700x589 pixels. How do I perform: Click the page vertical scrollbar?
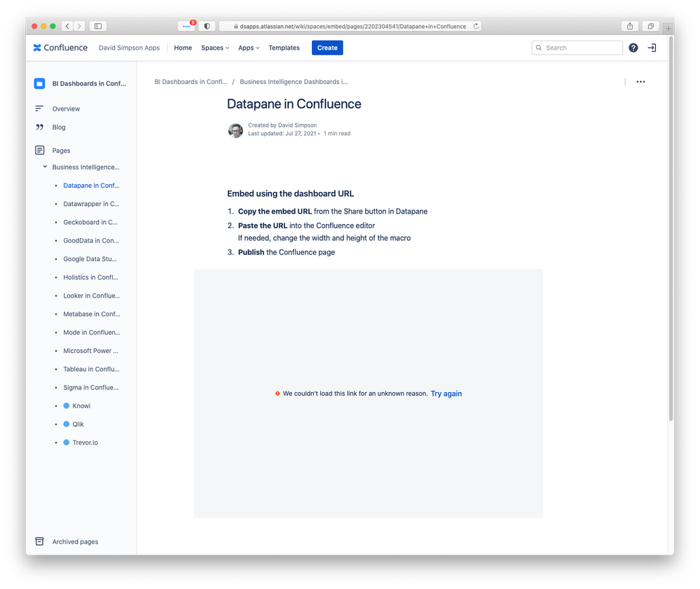pos(671,228)
